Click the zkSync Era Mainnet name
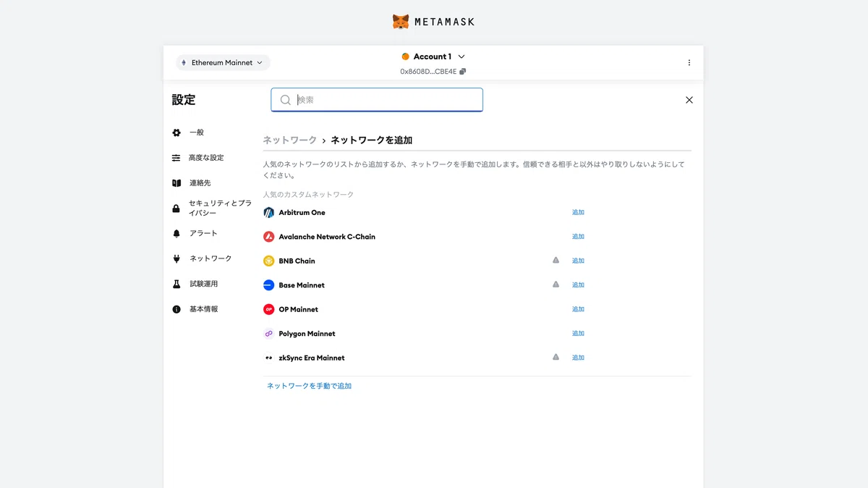The height and width of the screenshot is (488, 868). tap(312, 358)
